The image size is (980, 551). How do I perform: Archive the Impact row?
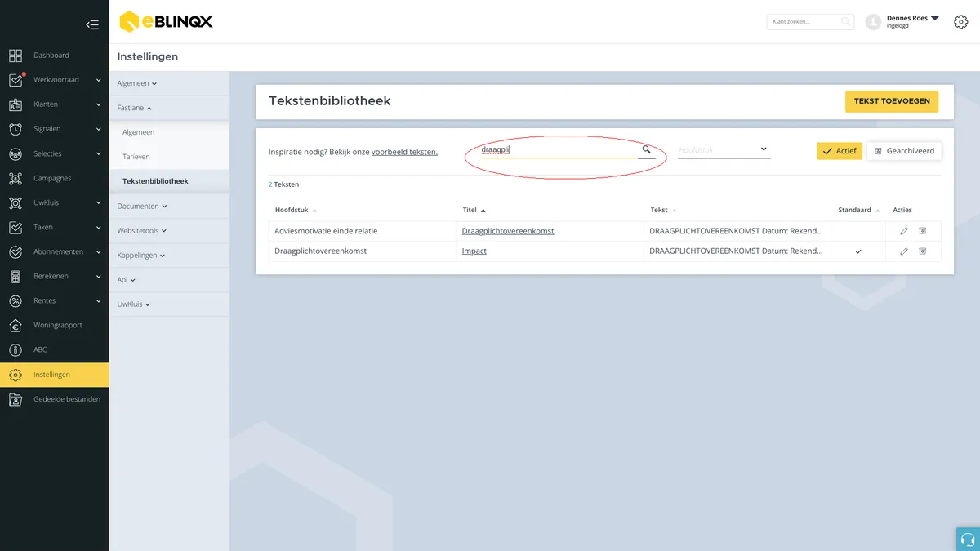pyautogui.click(x=922, y=251)
